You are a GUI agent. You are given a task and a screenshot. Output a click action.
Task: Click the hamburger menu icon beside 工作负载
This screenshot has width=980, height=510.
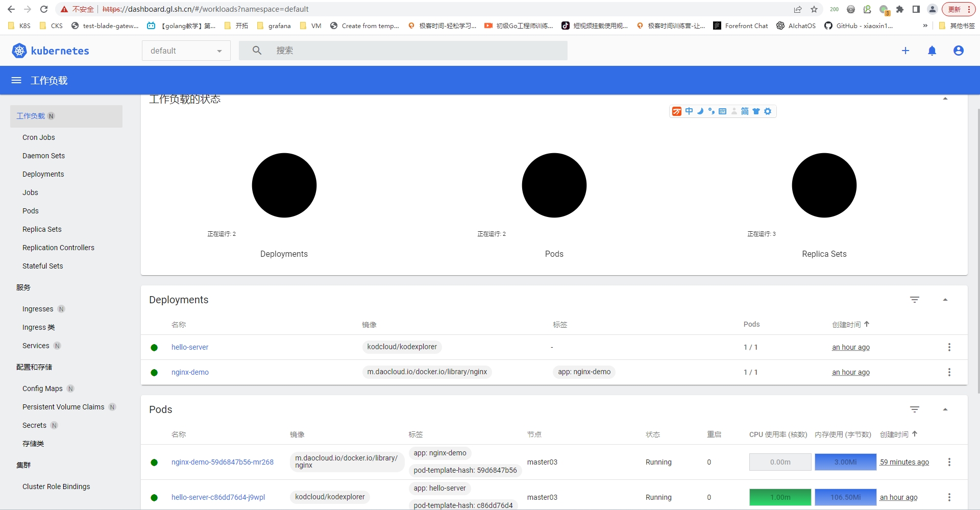16,80
